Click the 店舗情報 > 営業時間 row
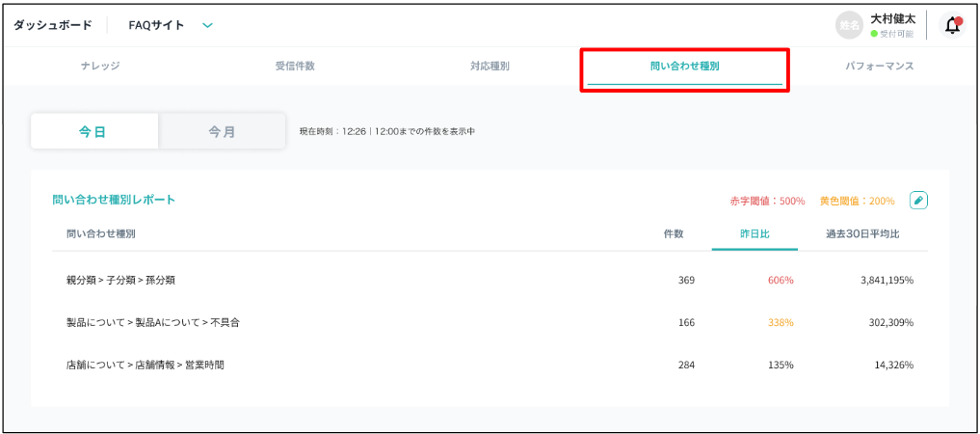980x434 pixels. pyautogui.click(x=146, y=365)
